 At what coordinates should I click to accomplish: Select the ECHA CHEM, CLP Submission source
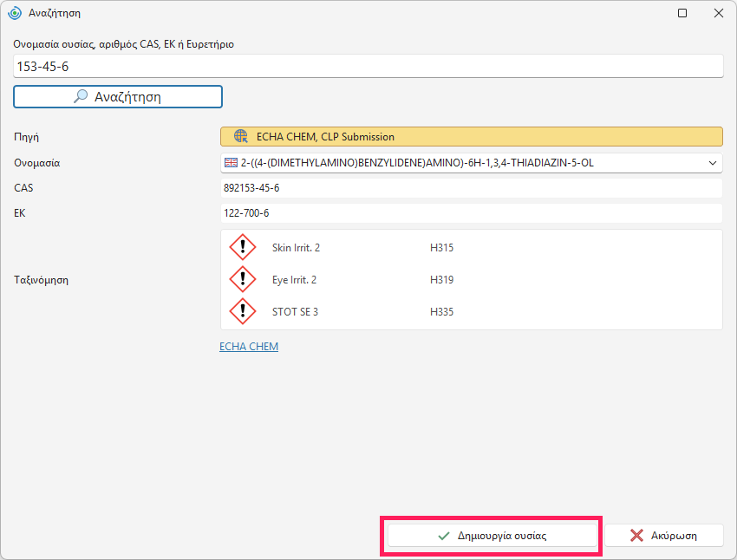pos(472,137)
